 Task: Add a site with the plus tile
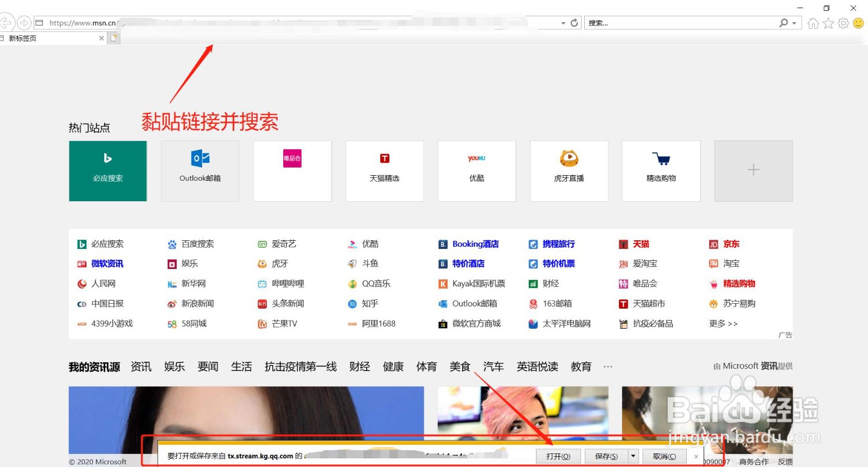click(x=754, y=171)
